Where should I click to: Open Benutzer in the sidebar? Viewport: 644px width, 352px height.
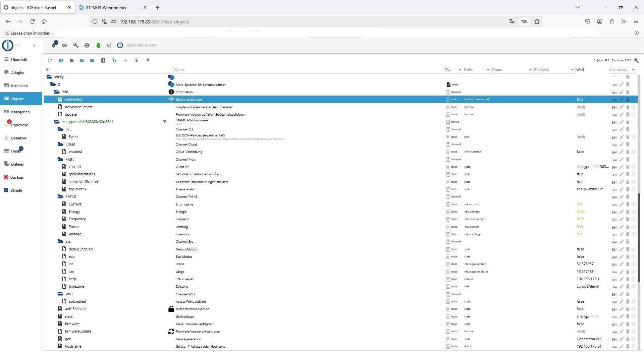point(21,138)
